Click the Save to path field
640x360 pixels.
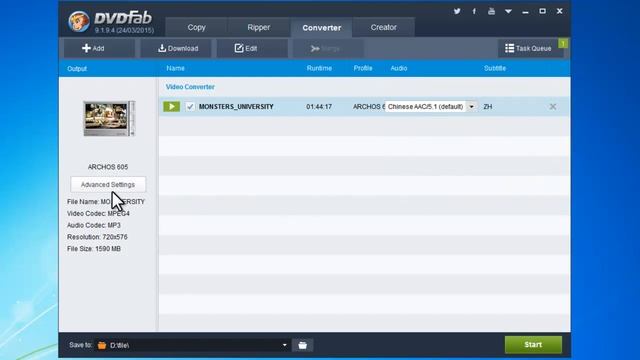click(x=192, y=345)
